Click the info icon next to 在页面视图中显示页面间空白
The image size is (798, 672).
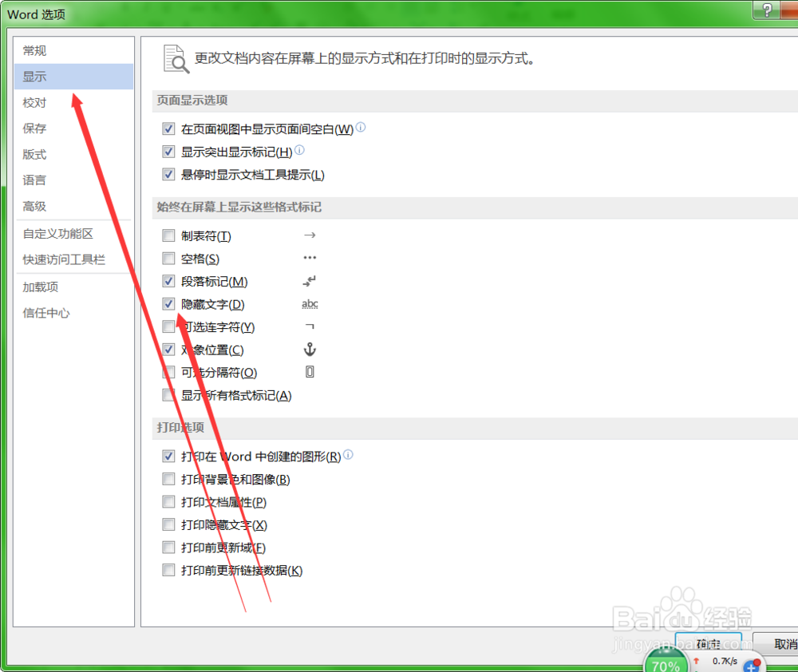tap(360, 127)
